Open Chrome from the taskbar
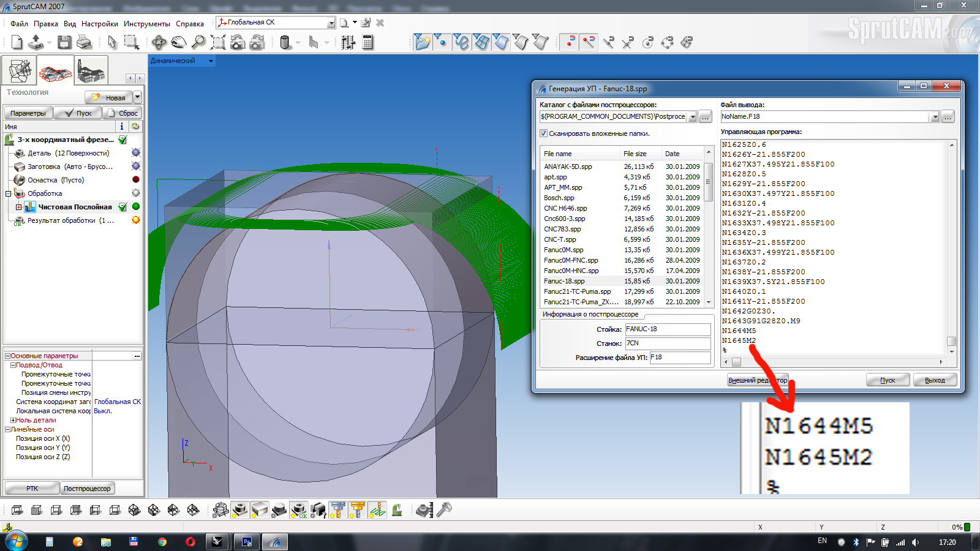Image resolution: width=980 pixels, height=551 pixels. tap(162, 542)
